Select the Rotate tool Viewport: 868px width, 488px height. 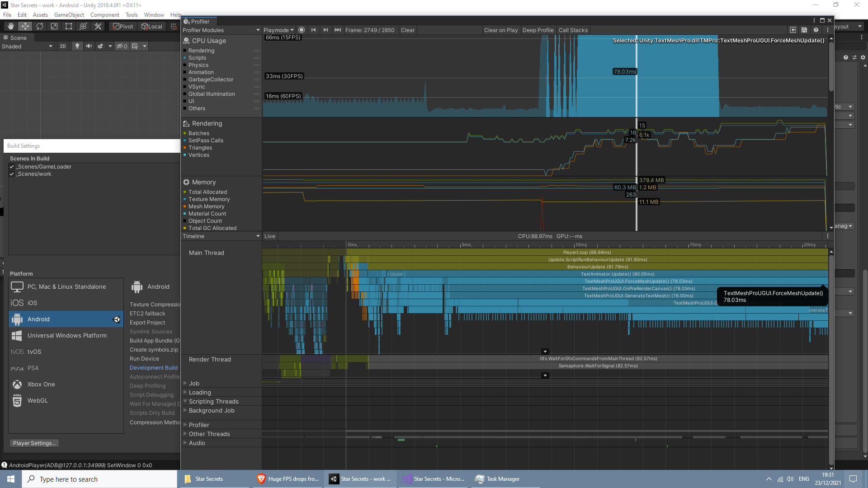tap(40, 26)
